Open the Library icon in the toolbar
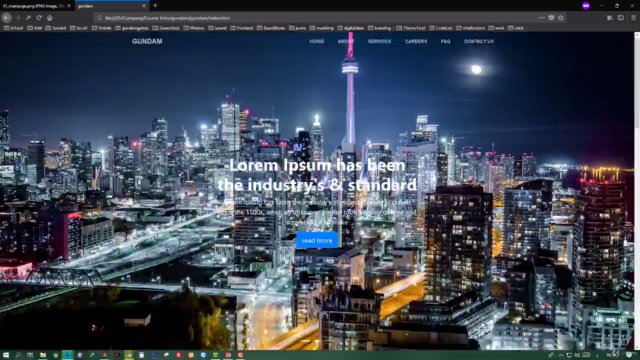 point(610,18)
